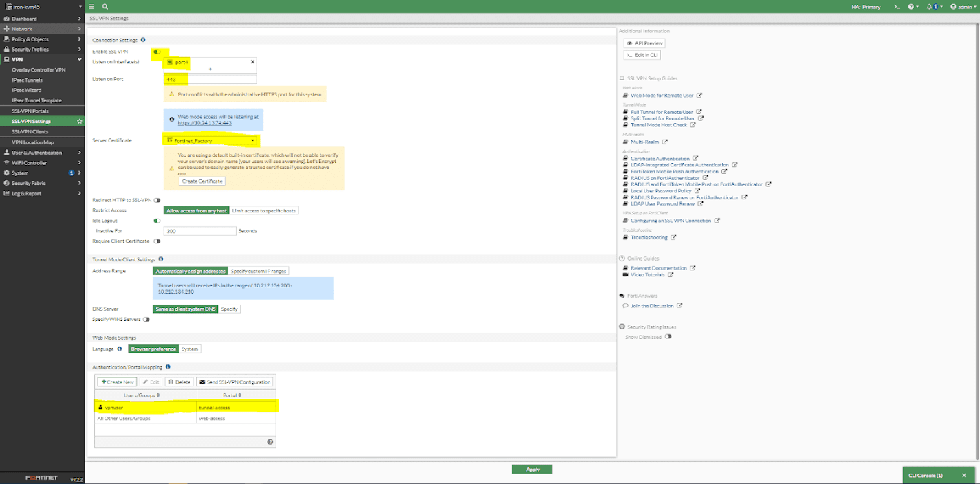Choose System language option

[190, 349]
